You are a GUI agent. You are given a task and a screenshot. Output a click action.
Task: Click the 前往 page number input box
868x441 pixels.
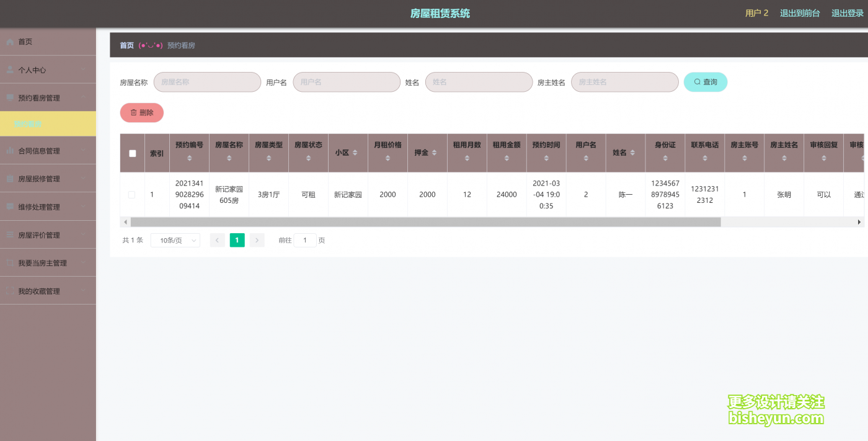coord(305,240)
